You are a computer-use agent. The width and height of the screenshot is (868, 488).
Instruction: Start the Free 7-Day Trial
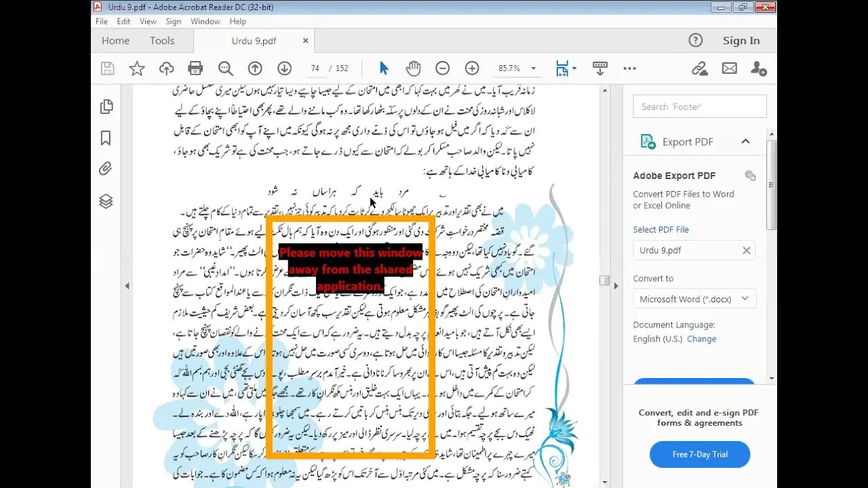(x=700, y=454)
